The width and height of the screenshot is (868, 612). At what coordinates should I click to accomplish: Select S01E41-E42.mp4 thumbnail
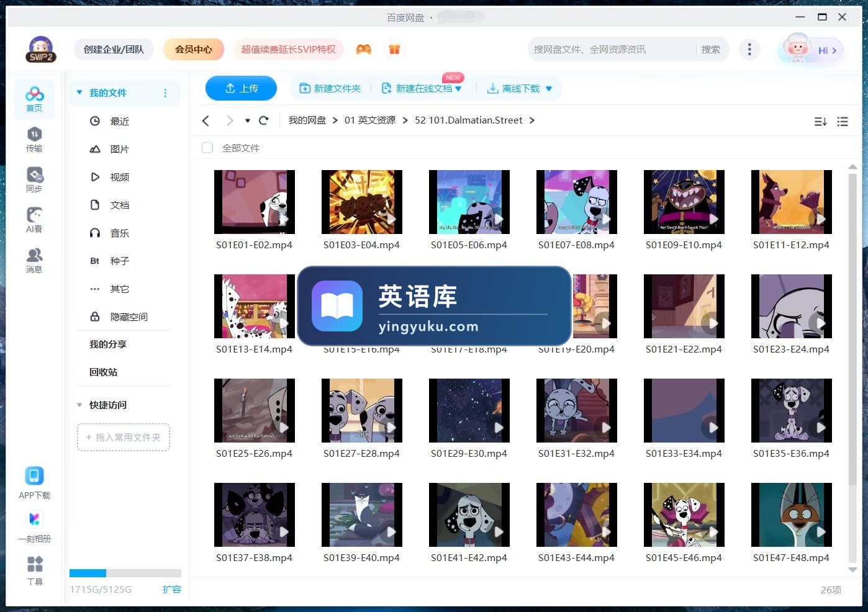coord(469,515)
